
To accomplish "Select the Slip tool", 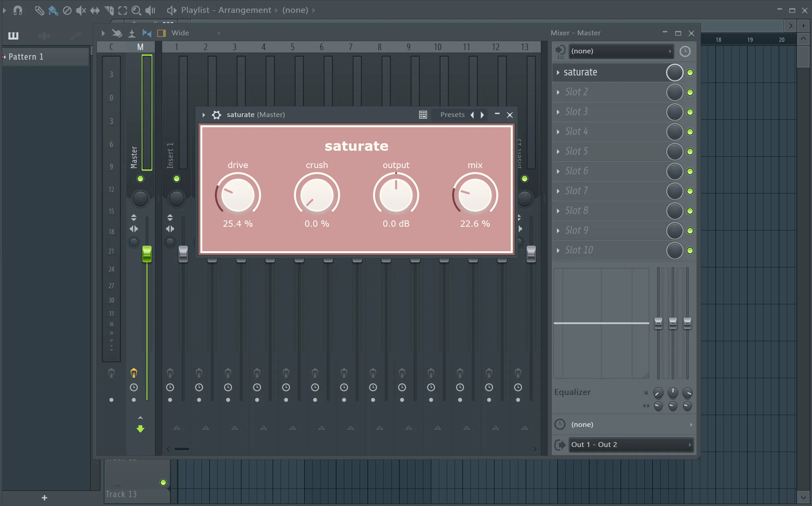I will (95, 10).
